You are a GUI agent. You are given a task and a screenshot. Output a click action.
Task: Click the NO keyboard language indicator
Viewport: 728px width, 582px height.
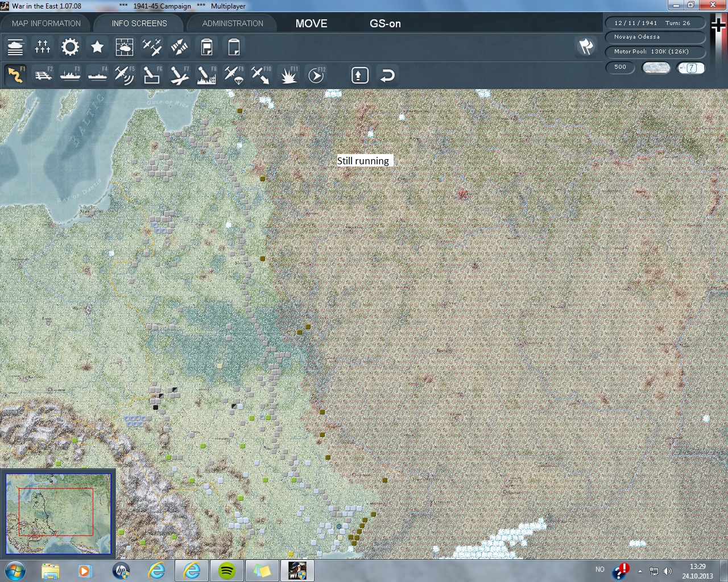point(599,569)
